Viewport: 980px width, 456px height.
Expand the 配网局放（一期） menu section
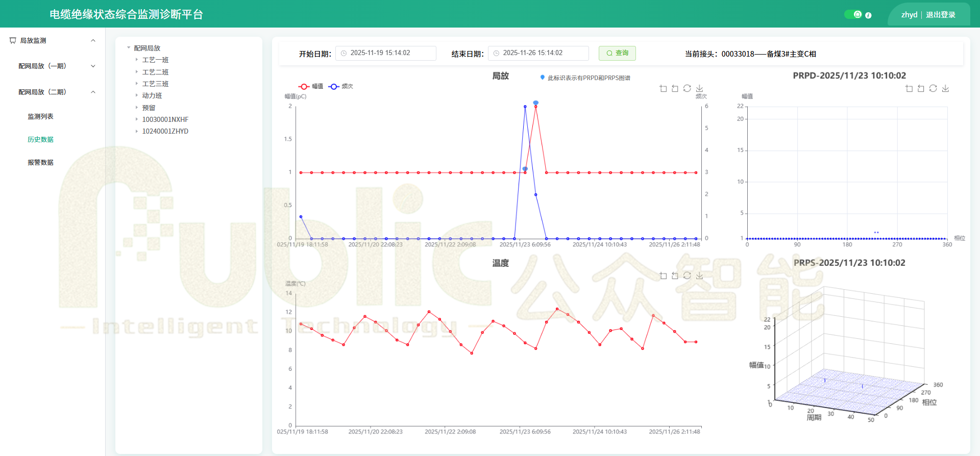pos(93,66)
